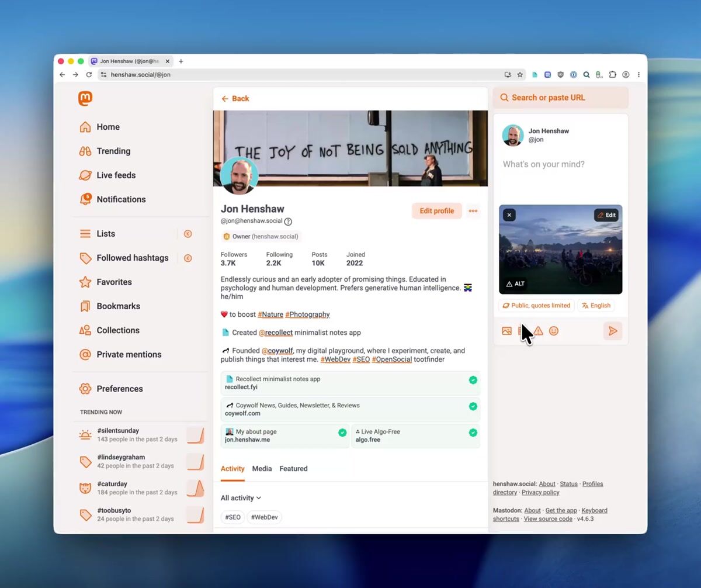
Task: Expand the Followed hashtags section arrow
Action: (x=188, y=258)
